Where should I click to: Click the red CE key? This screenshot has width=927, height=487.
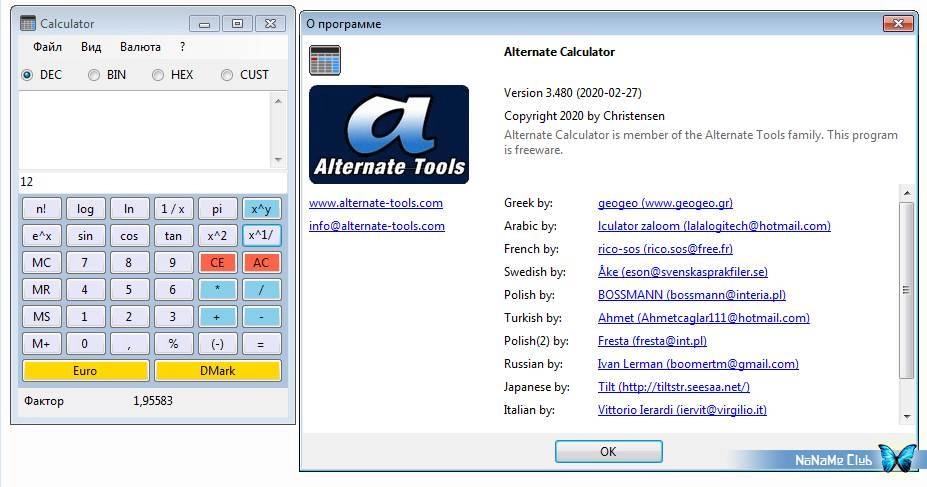tap(217, 262)
